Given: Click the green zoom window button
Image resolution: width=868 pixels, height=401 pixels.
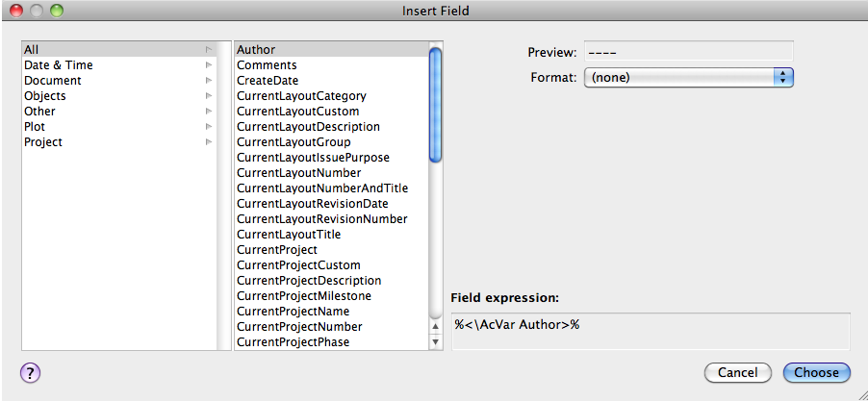Looking at the screenshot, I should (56, 12).
